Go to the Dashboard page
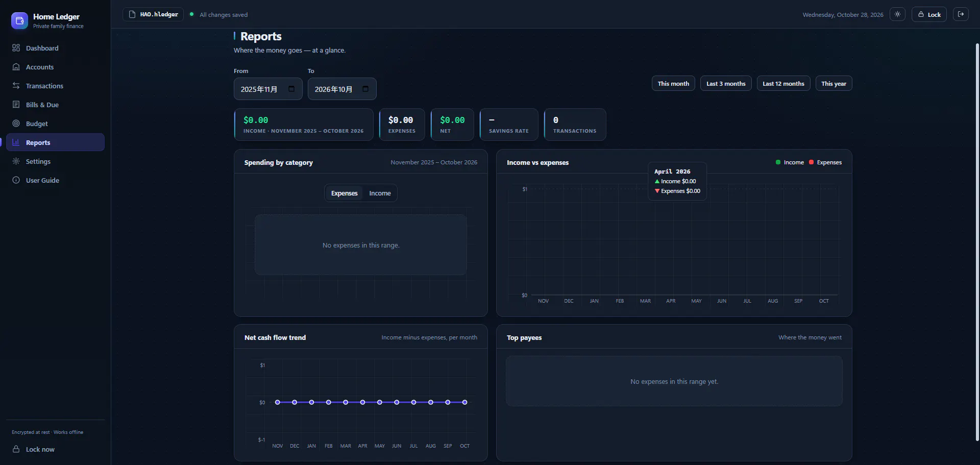Image resolution: width=980 pixels, height=465 pixels. coord(55,48)
